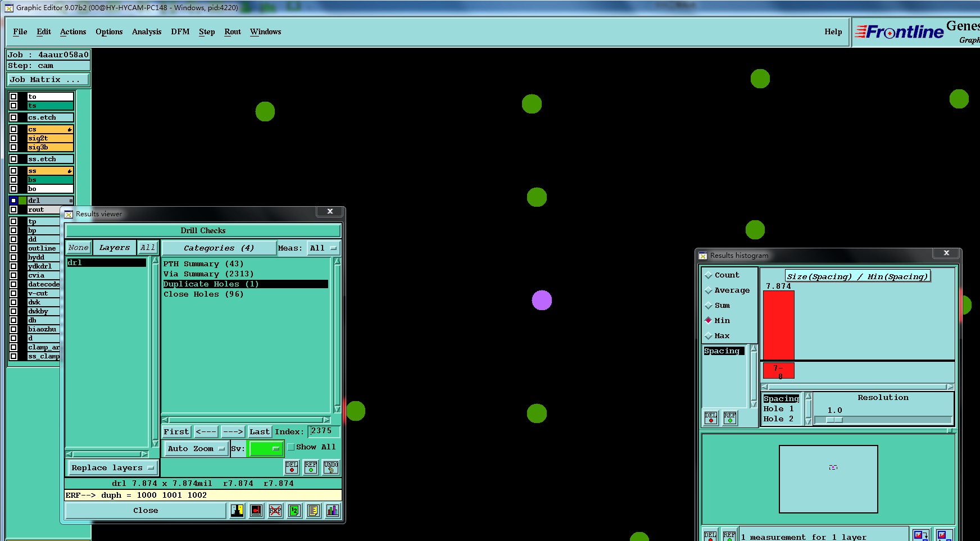The width and height of the screenshot is (980, 541).
Task: Click the red 7.874 histogram bar
Action: [x=779, y=325]
